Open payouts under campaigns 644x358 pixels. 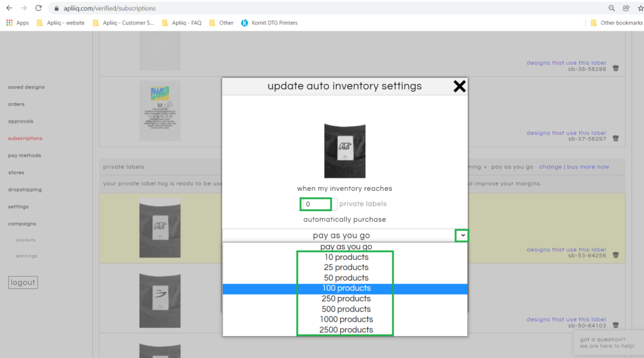pos(26,240)
